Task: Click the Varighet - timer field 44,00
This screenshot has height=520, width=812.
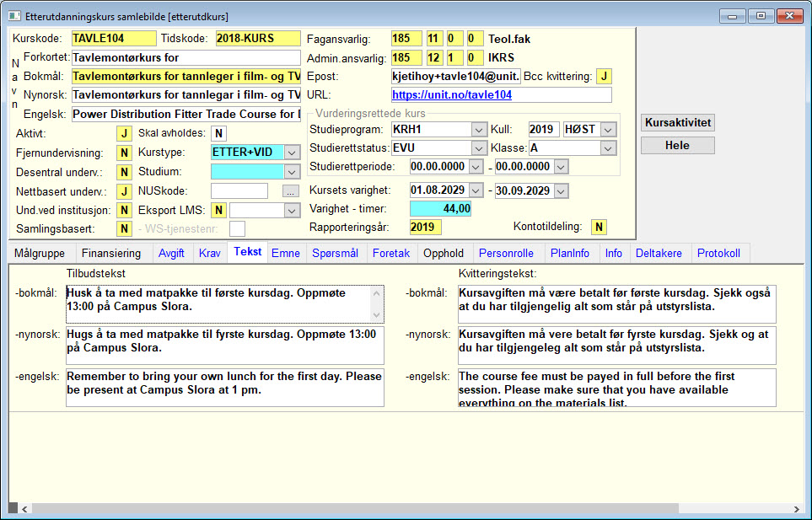Action: tap(440, 209)
